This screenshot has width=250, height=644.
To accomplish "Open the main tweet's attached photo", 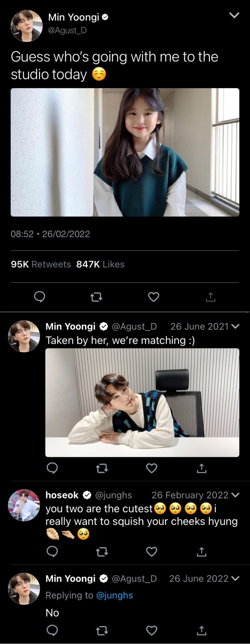I will [125, 152].
